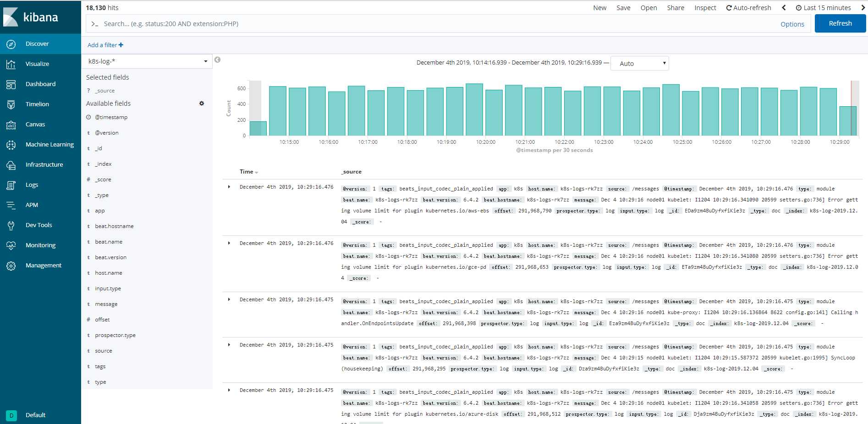Viewport: 868px width, 424px height.
Task: Open the Management gear icon
Action: point(11,266)
